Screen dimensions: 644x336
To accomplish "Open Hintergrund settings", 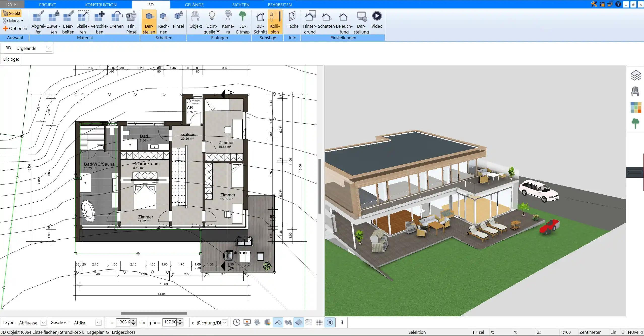I will pos(310,22).
